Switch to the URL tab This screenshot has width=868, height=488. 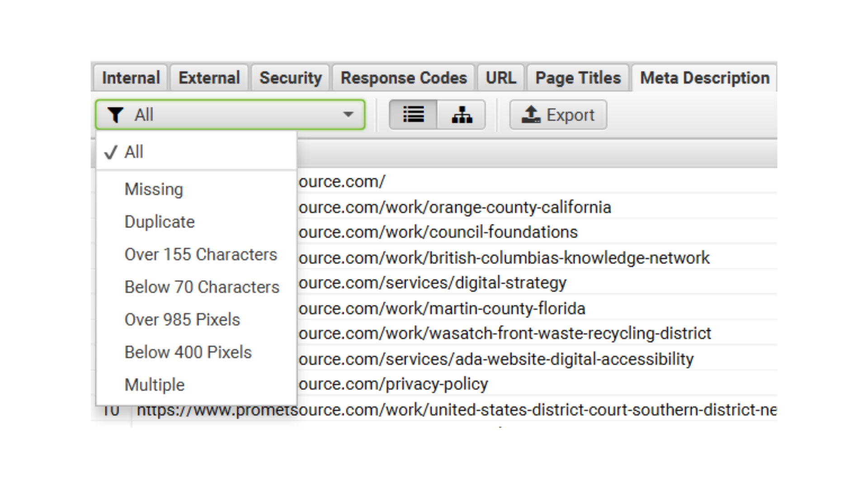click(501, 78)
